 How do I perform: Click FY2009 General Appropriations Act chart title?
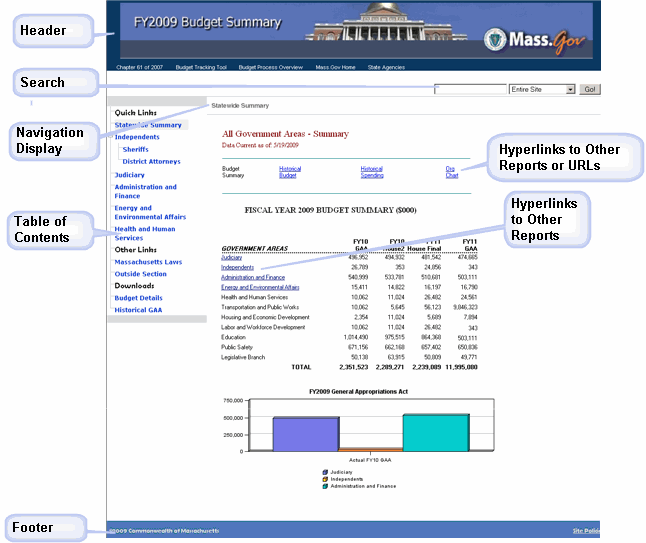358,391
